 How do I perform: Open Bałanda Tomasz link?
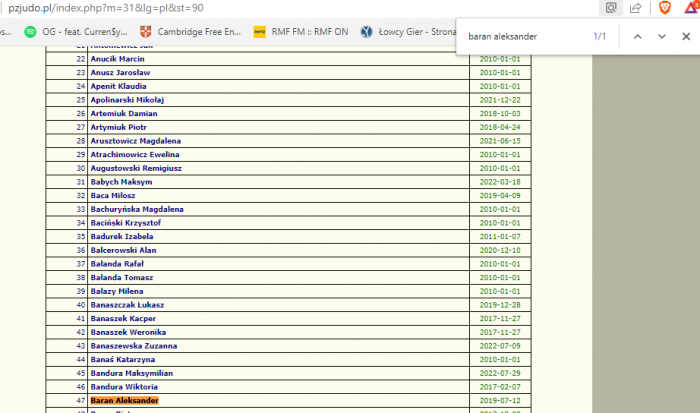(122, 278)
